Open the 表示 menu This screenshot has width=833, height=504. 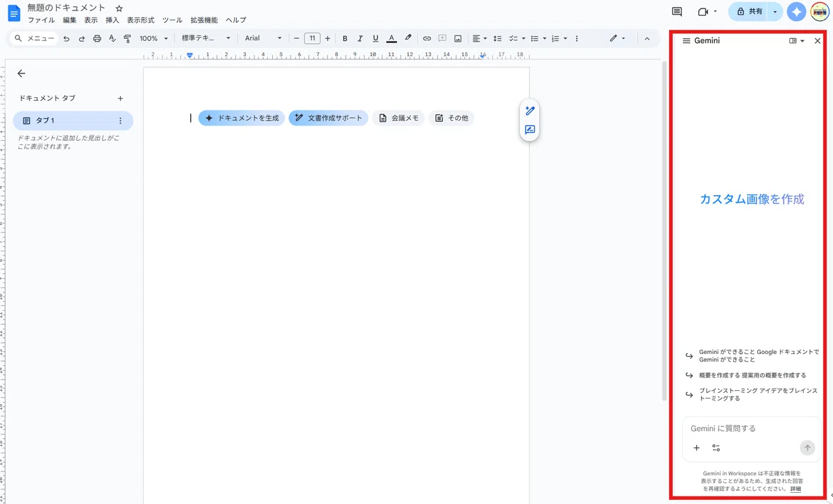pos(91,20)
